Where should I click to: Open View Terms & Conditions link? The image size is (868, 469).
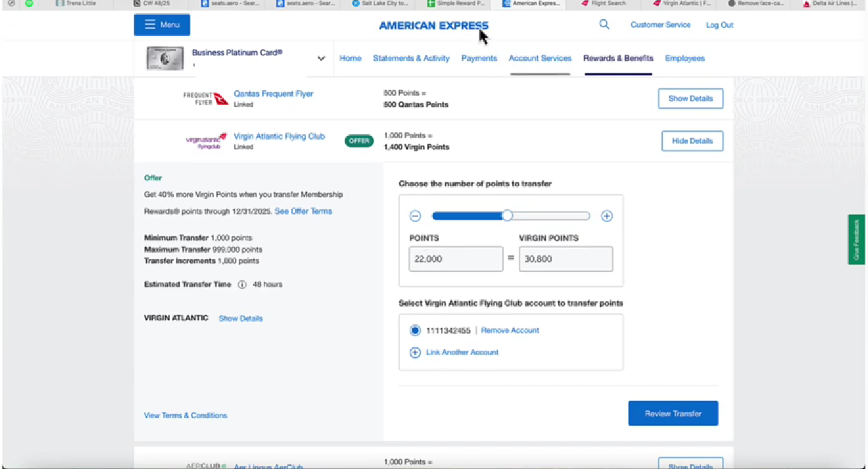click(x=185, y=415)
